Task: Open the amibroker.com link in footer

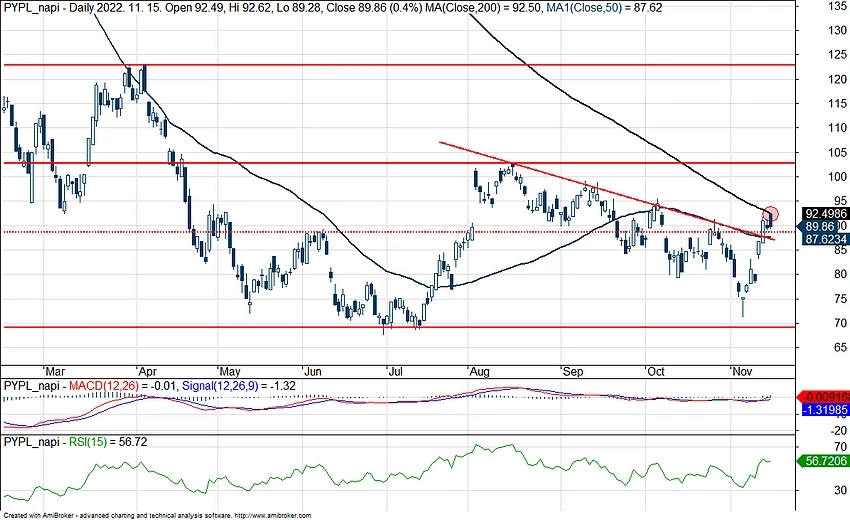Action: (x=273, y=516)
